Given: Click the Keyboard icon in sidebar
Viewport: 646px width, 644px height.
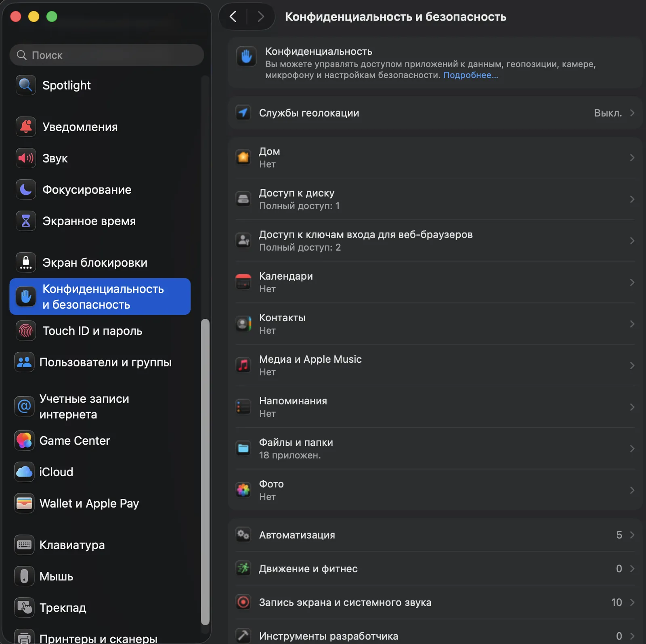Looking at the screenshot, I should pyautogui.click(x=24, y=545).
